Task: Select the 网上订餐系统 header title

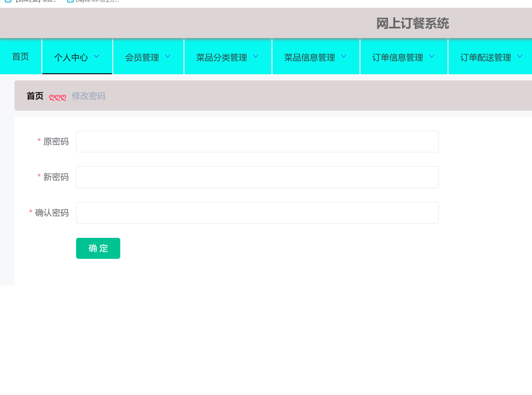Action: click(x=413, y=23)
